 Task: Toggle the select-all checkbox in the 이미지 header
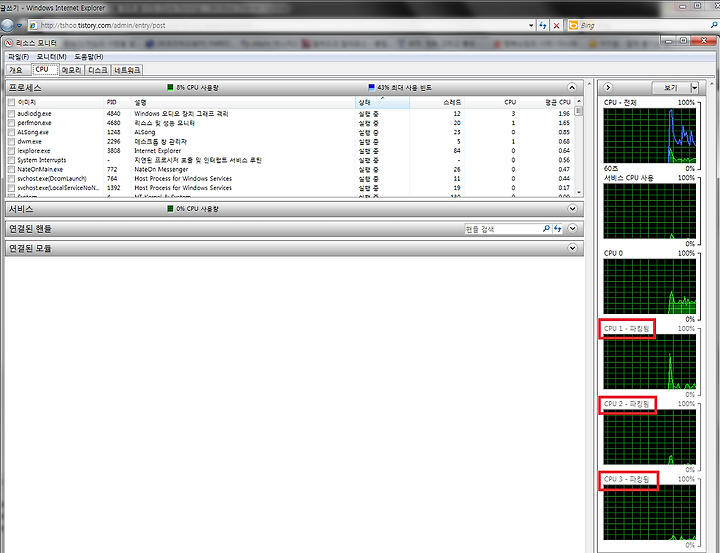pyautogui.click(x=11, y=102)
